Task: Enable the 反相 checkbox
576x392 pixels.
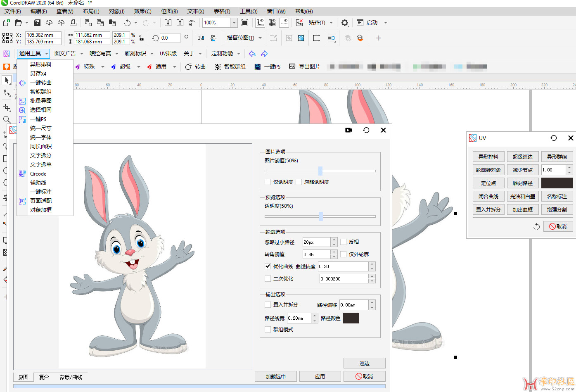Action: (x=343, y=242)
